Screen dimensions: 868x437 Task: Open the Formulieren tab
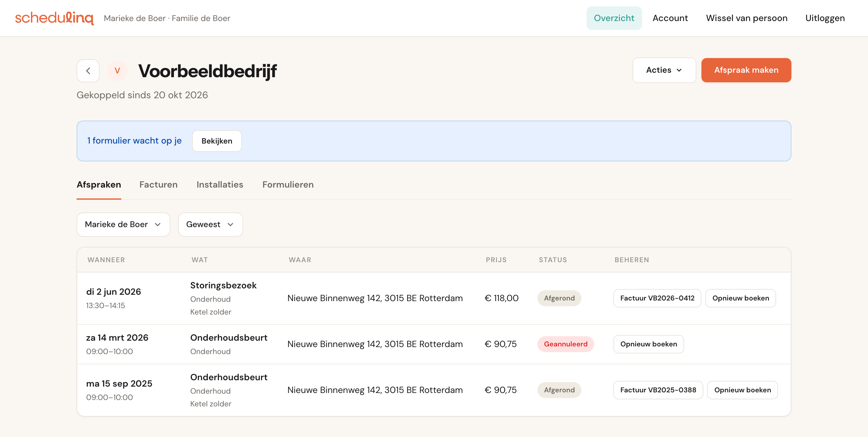point(288,185)
